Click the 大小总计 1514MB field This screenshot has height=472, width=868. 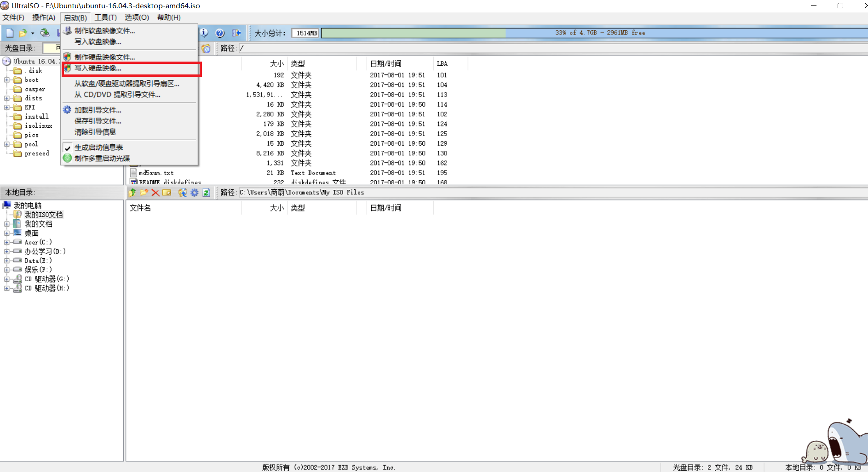tap(305, 33)
